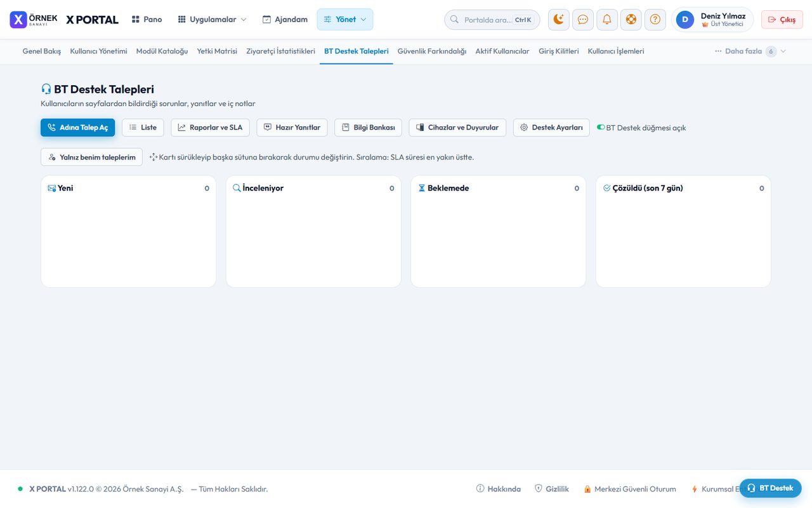Click the lifebuoy support icon
This screenshot has width=812, height=508.
click(631, 20)
